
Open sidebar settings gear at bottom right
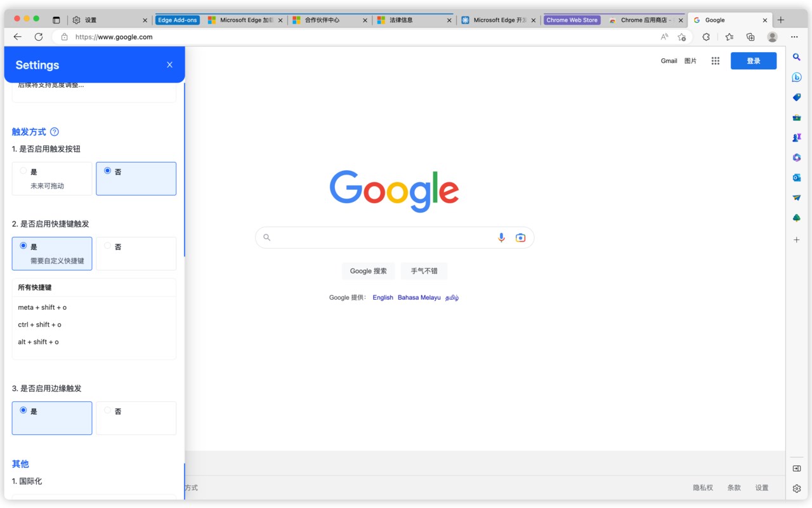tap(797, 488)
